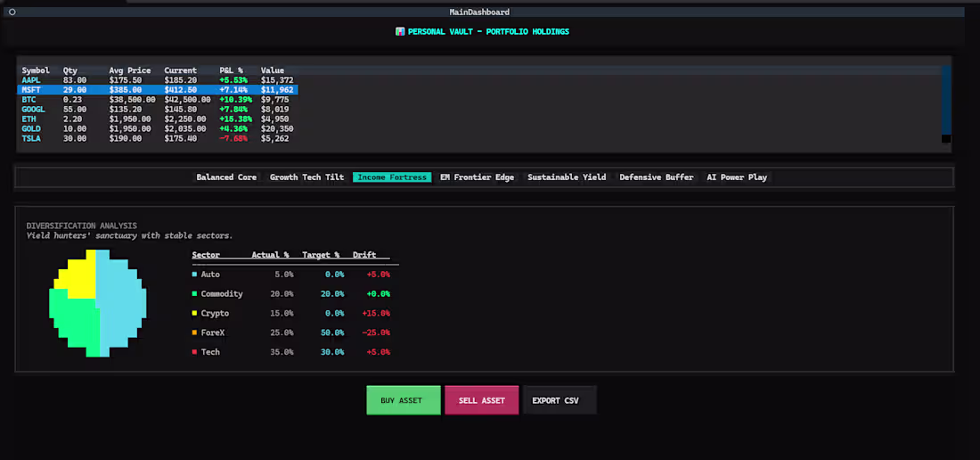Click the GOLD value $20,350
Screen dimensions: 980x460
[x=277, y=128]
